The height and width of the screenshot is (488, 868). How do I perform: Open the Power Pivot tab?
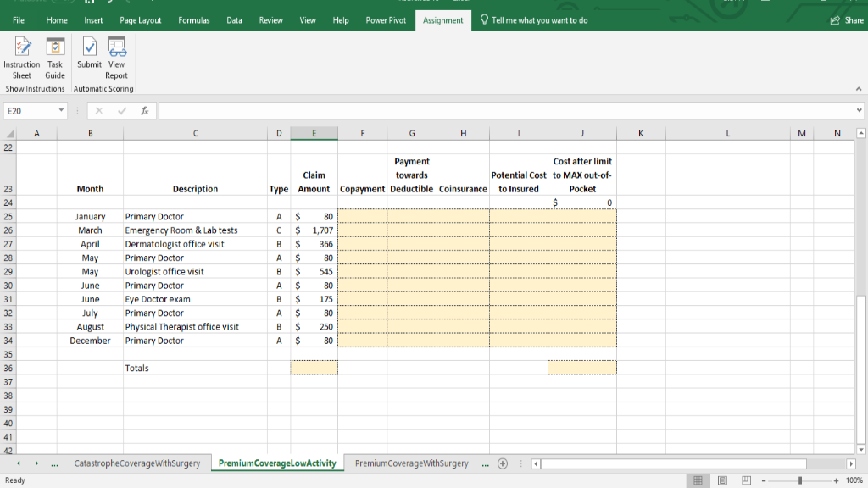pos(386,20)
